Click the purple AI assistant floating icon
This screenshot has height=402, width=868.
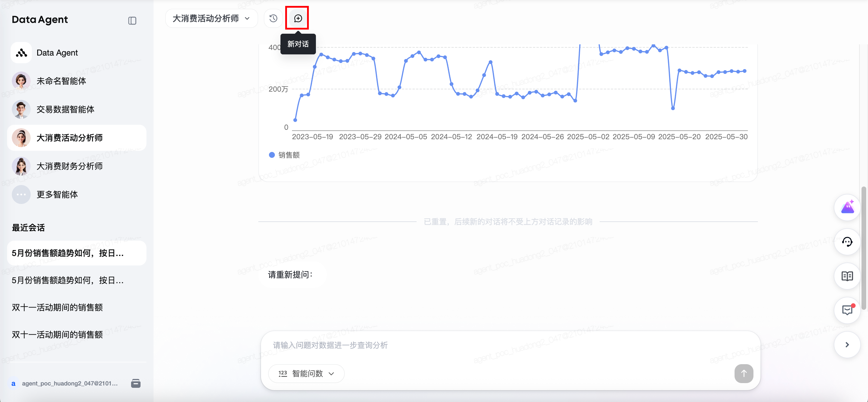847,207
